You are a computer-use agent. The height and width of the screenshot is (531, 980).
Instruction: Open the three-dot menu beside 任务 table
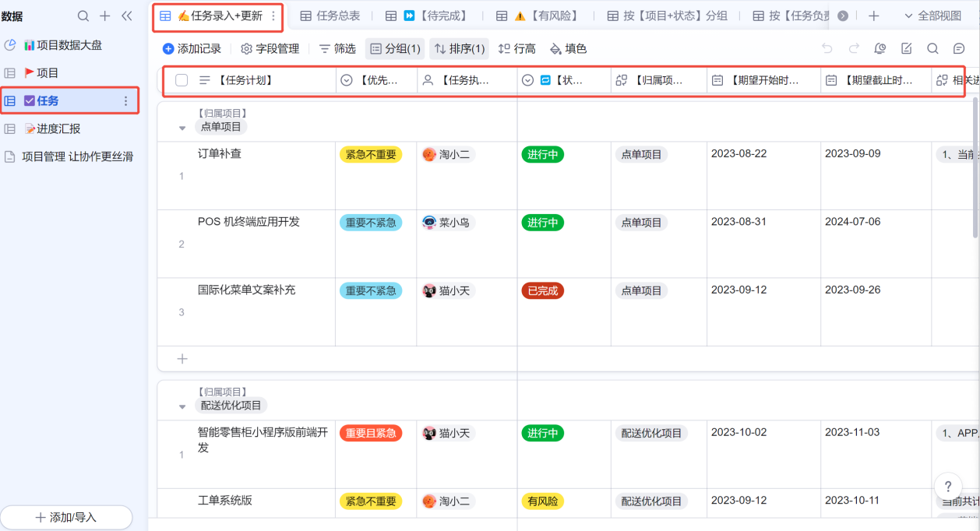pyautogui.click(x=126, y=101)
